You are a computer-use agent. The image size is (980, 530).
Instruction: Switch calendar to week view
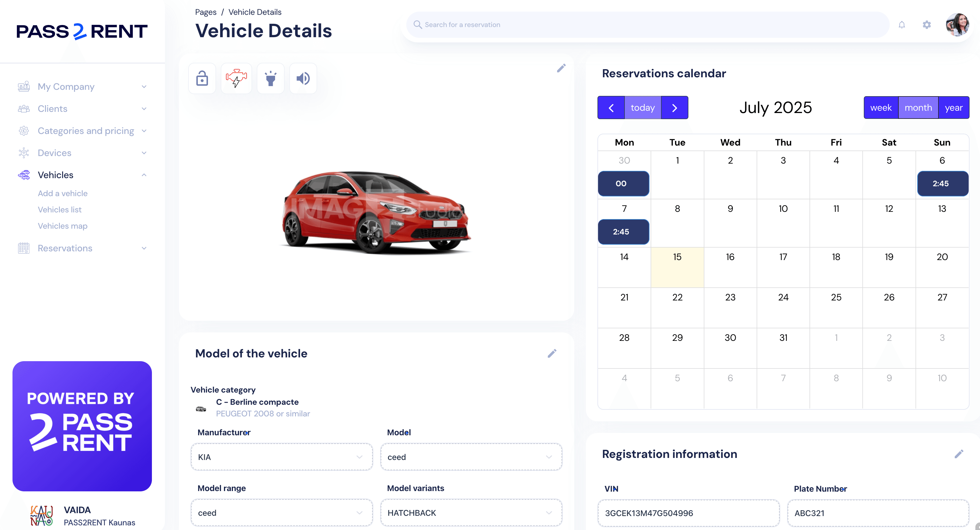point(881,107)
